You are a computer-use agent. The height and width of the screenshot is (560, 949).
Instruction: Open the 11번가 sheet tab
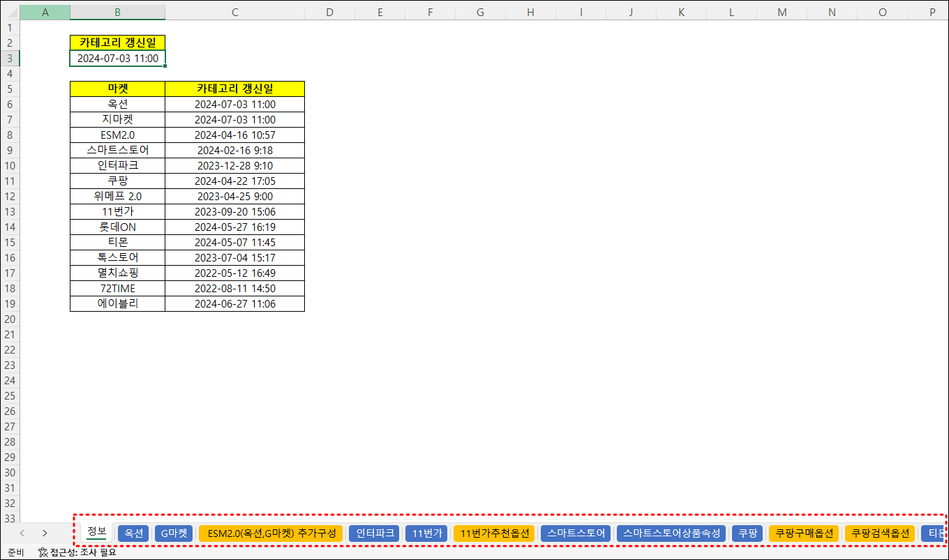tap(427, 533)
